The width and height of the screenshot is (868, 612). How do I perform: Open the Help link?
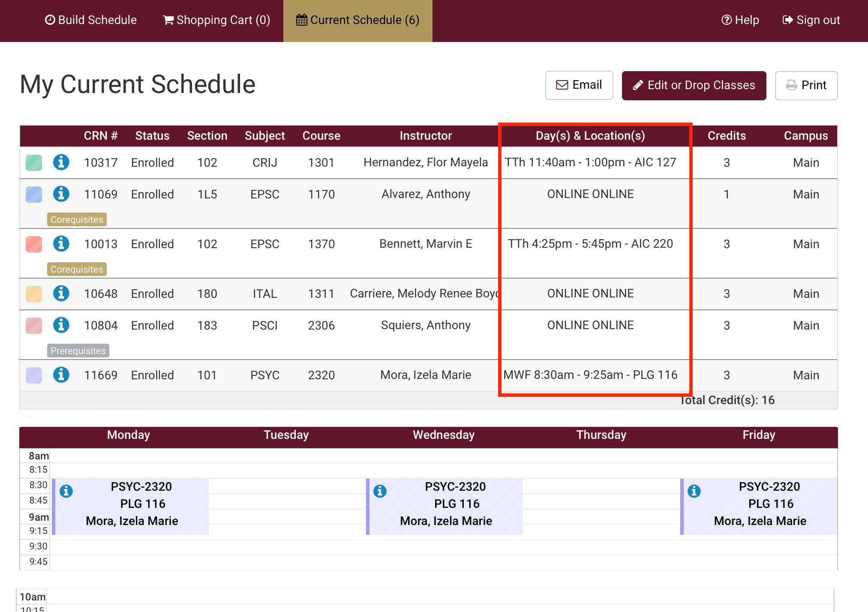pos(740,20)
